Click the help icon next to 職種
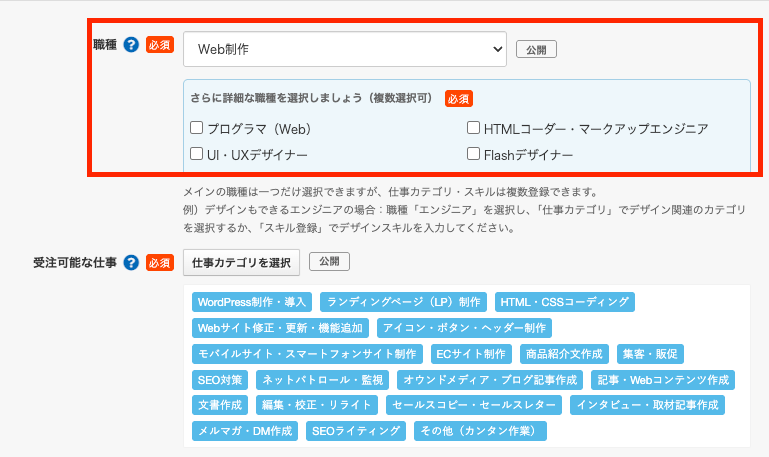The height and width of the screenshot is (457, 769). click(130, 46)
